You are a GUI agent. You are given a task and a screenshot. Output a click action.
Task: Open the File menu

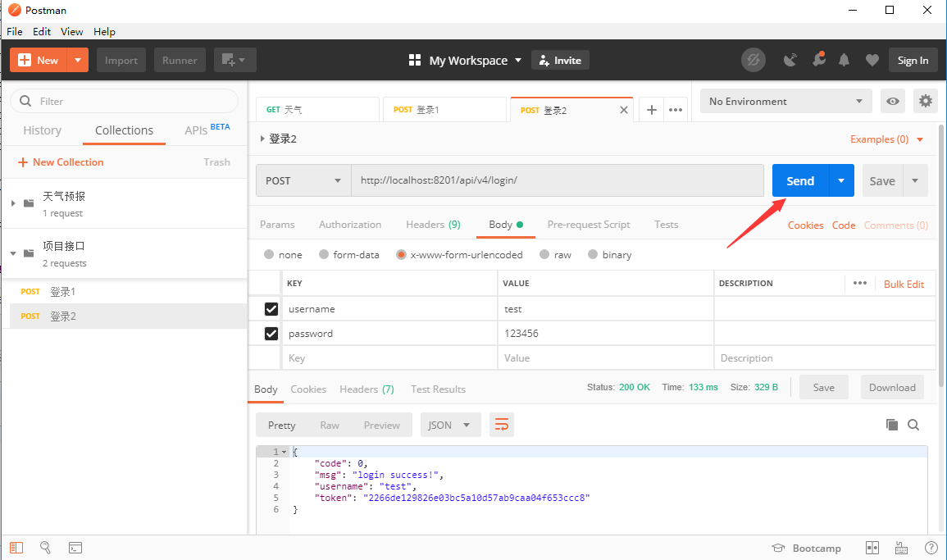[x=15, y=31]
